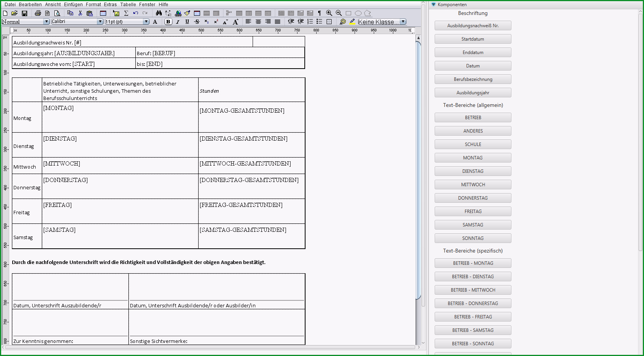Screen dimensions: 644x356
Task: Click the Berufsbezeichnung component button
Action: pyautogui.click(x=473, y=79)
